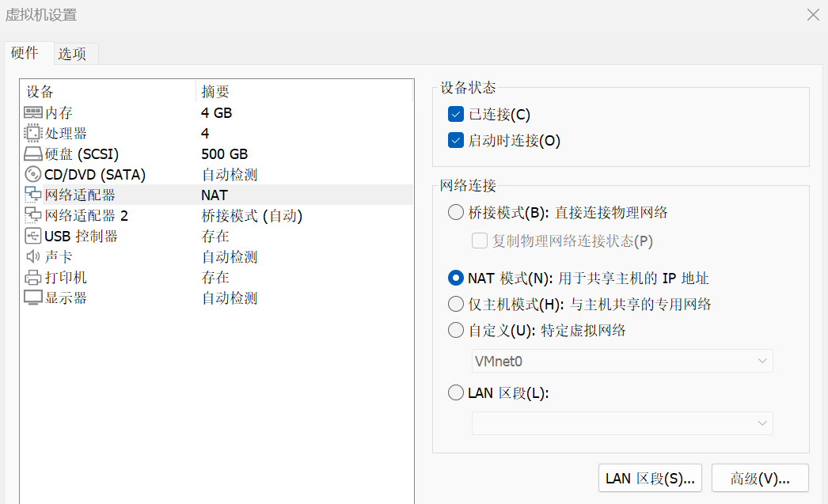Image resolution: width=828 pixels, height=504 pixels.
Task: Toggle the 启动时连接(O) checkbox
Action: [x=455, y=141]
